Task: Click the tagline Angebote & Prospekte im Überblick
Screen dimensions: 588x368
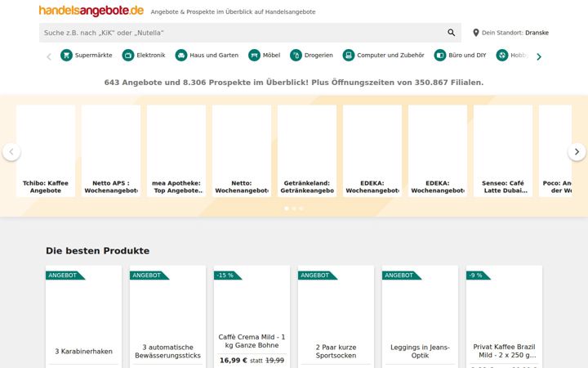Action: pyautogui.click(x=233, y=12)
